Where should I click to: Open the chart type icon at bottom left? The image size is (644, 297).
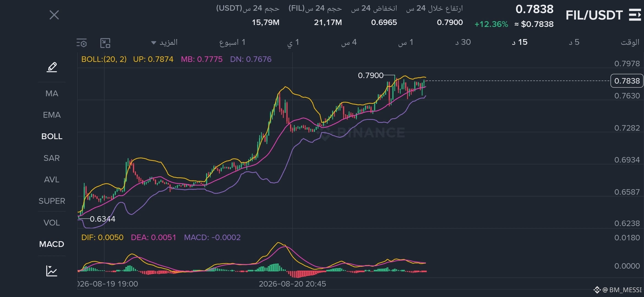(x=52, y=271)
